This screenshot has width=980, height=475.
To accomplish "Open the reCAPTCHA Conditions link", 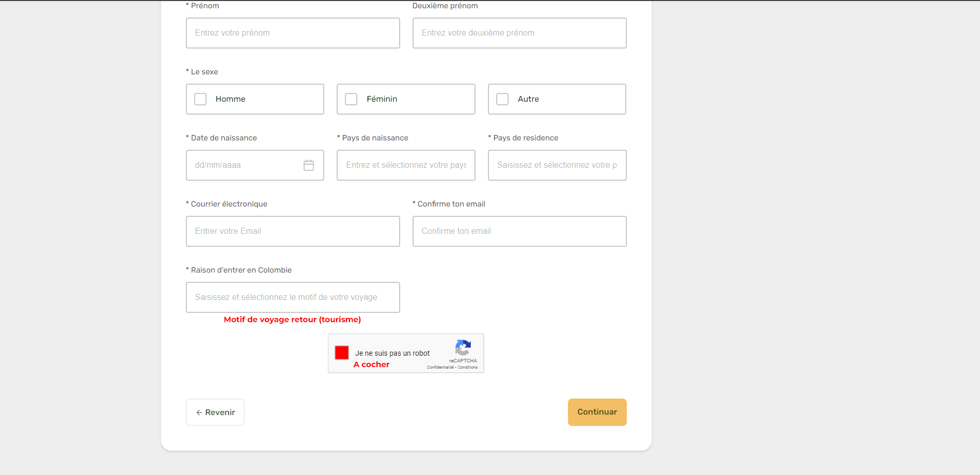I will click(x=468, y=367).
